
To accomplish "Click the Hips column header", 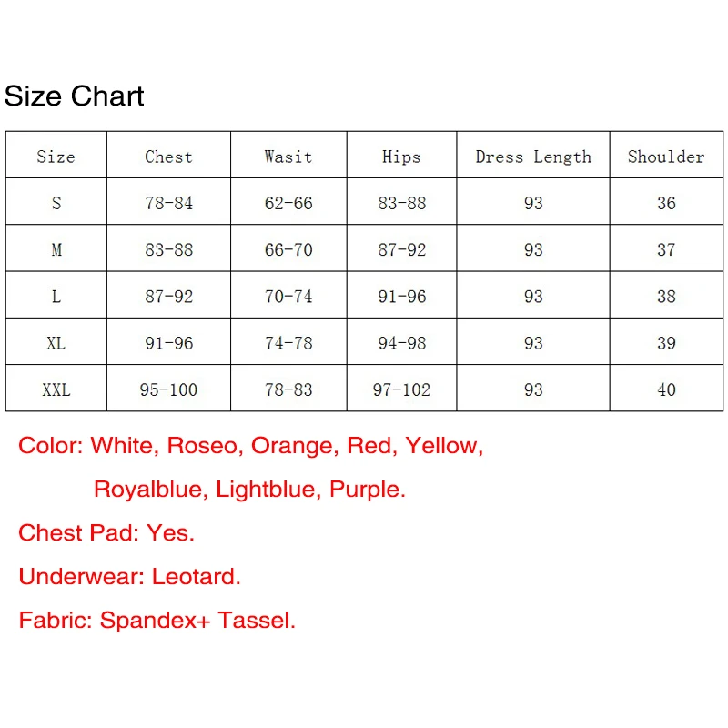I will pos(401,157).
